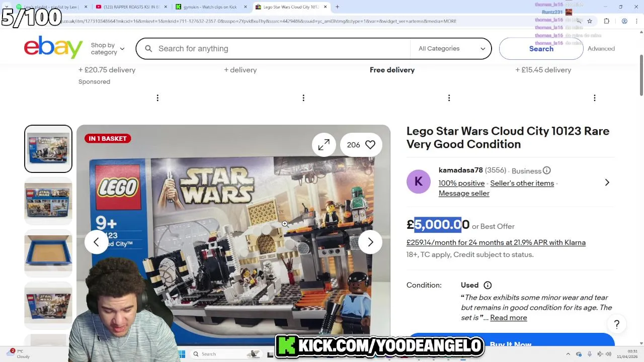
Task: Click the blue Search button
Action: 541,49
